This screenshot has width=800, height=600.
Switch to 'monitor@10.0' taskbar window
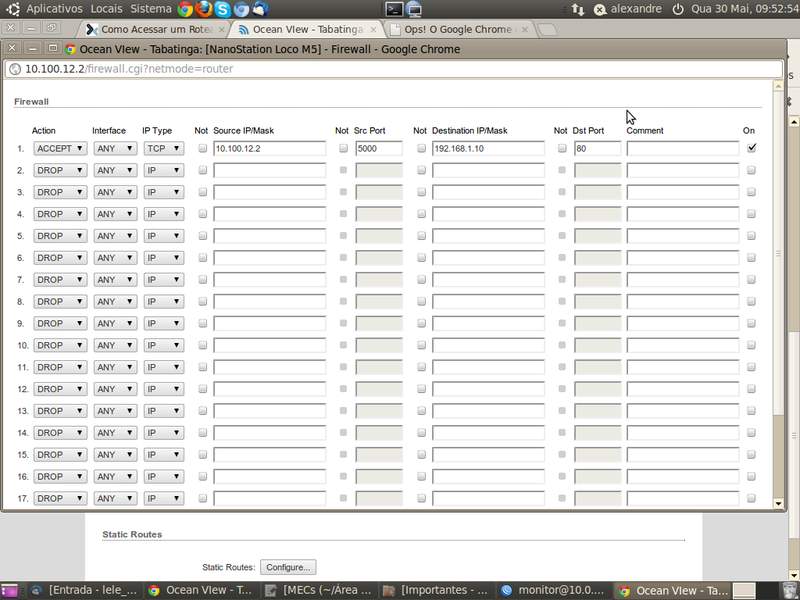coord(554,590)
